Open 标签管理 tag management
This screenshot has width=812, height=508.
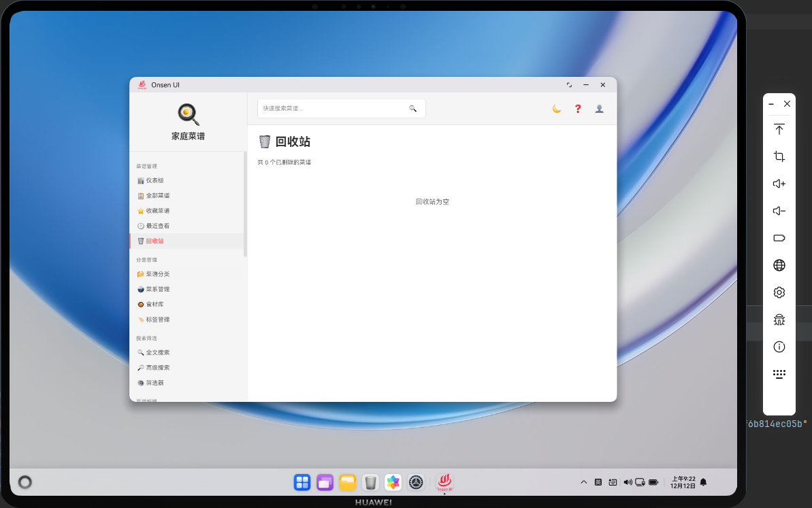[x=156, y=319]
